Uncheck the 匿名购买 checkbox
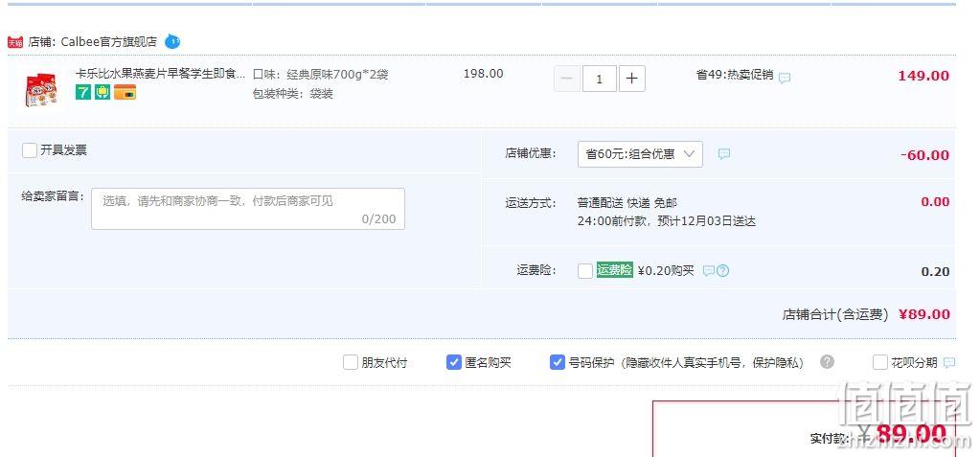This screenshot has width=980, height=457. coord(454,362)
